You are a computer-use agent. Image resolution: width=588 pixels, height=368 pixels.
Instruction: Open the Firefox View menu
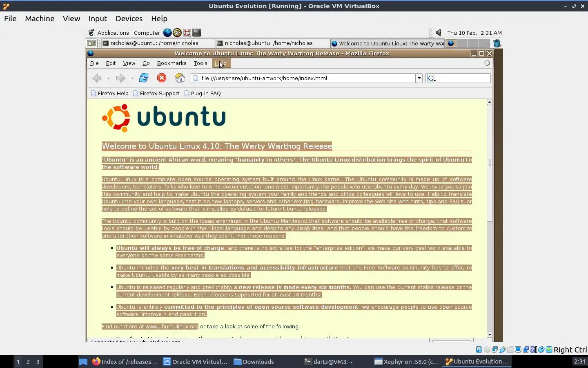[129, 63]
